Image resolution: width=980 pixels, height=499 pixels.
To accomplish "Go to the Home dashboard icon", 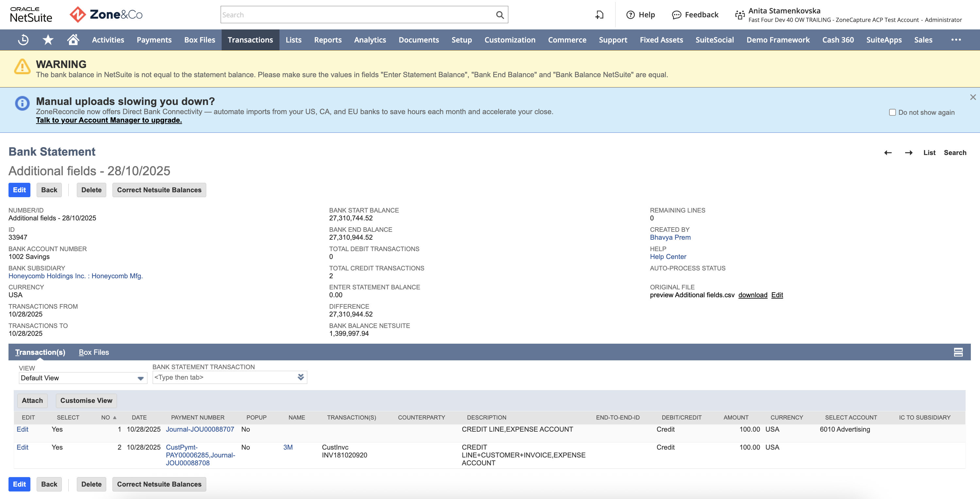I will (73, 40).
